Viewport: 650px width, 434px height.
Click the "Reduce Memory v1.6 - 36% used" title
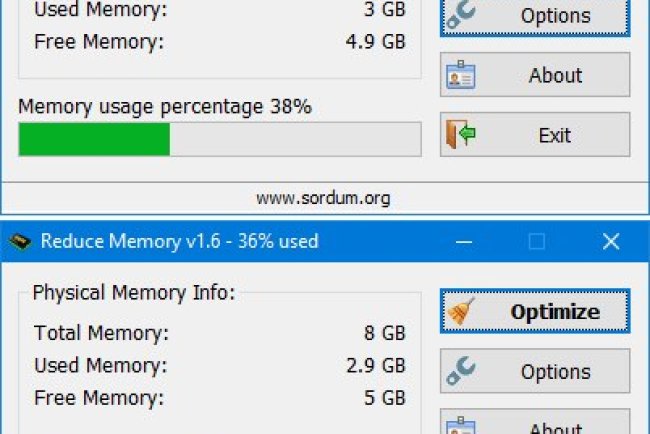point(179,241)
